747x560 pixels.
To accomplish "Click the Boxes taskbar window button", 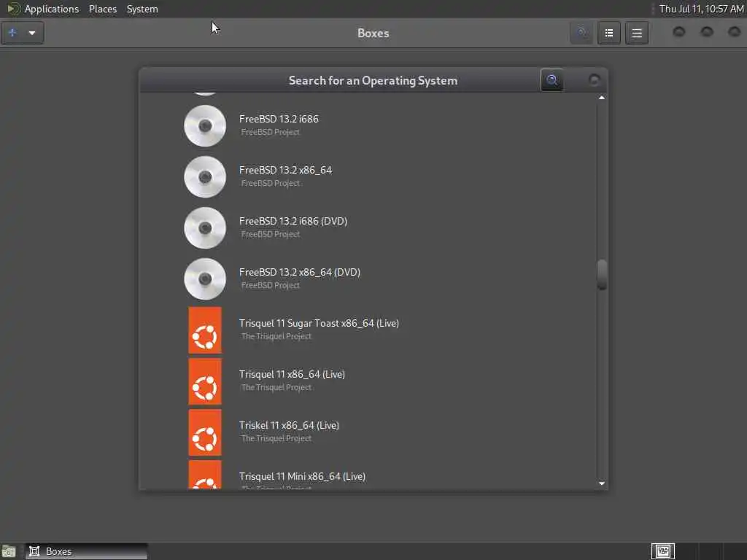I will [x=86, y=551].
